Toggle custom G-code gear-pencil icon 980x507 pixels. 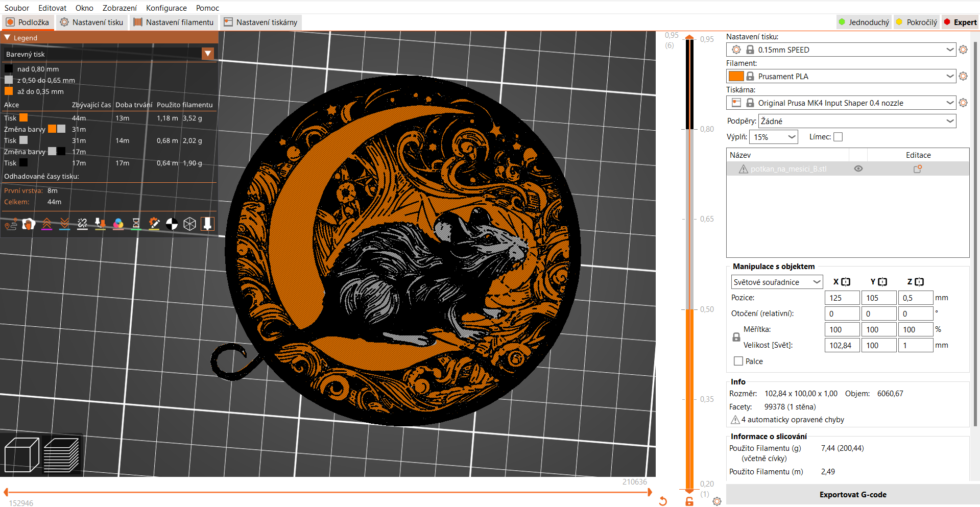click(x=154, y=224)
